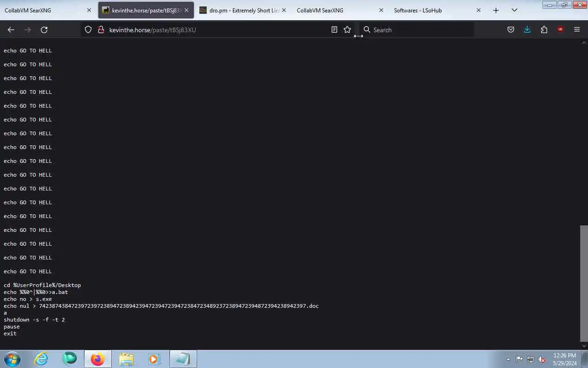This screenshot has height=368, width=588.
Task: Click the 'exit' line in paste
Action: (x=10, y=333)
